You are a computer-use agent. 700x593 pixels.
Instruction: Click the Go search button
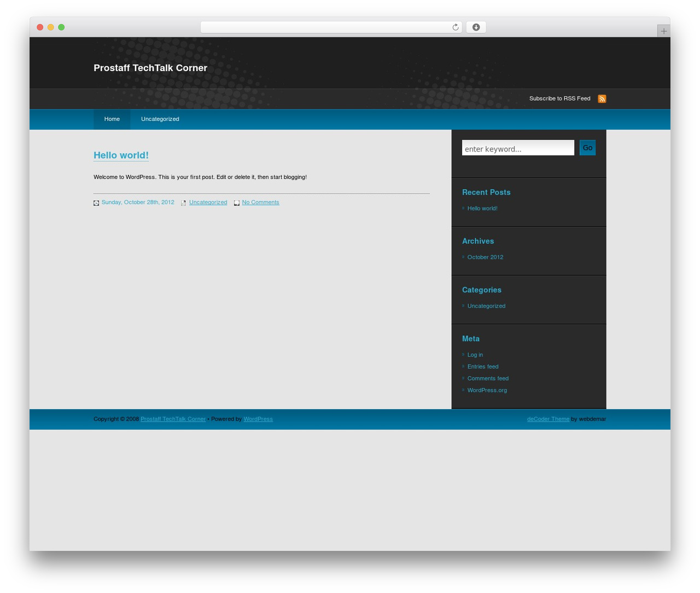pos(587,148)
